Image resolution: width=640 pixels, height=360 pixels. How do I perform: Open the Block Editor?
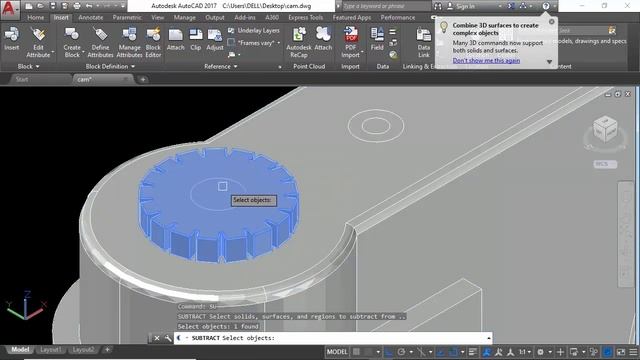[x=153, y=42]
